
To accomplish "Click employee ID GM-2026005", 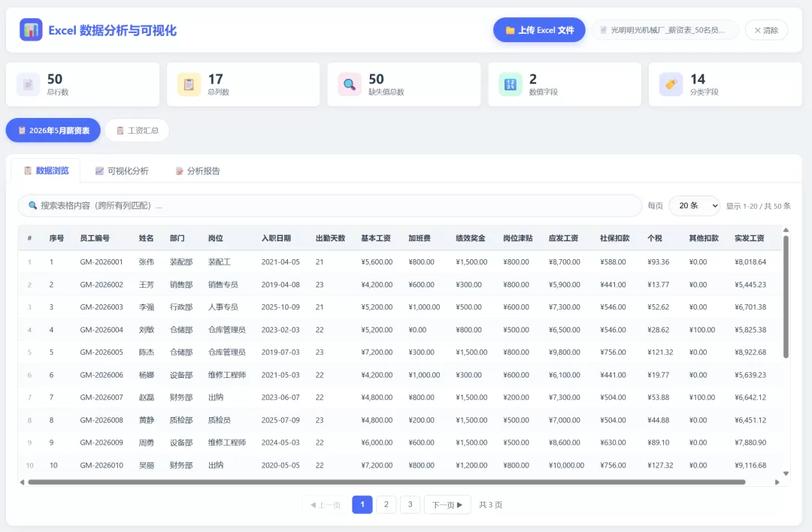I will tap(101, 352).
